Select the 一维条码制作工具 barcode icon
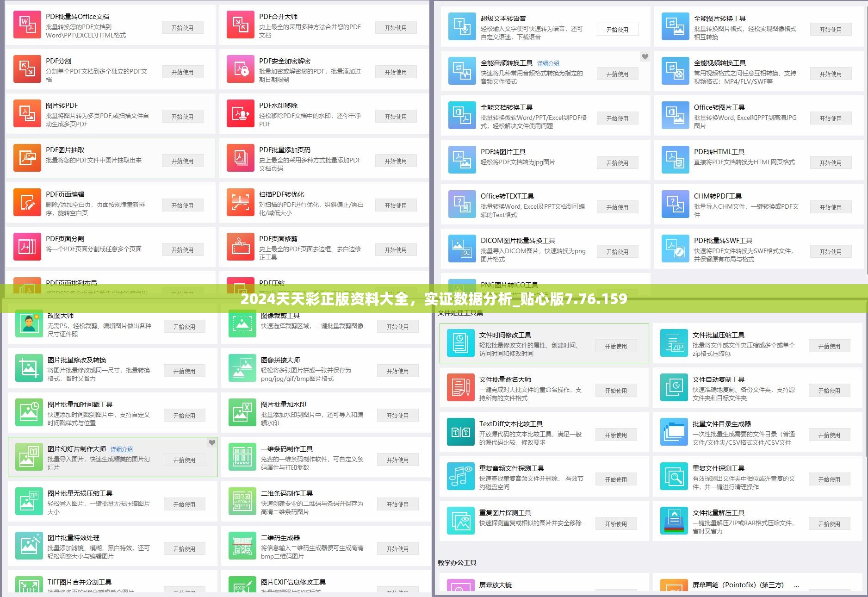 [242, 457]
